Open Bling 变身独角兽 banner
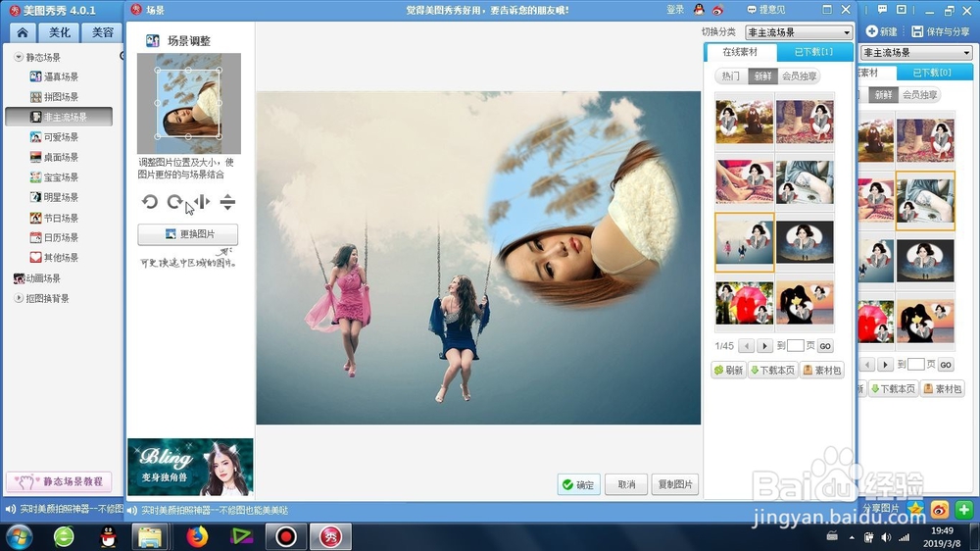The image size is (980, 551). click(190, 468)
